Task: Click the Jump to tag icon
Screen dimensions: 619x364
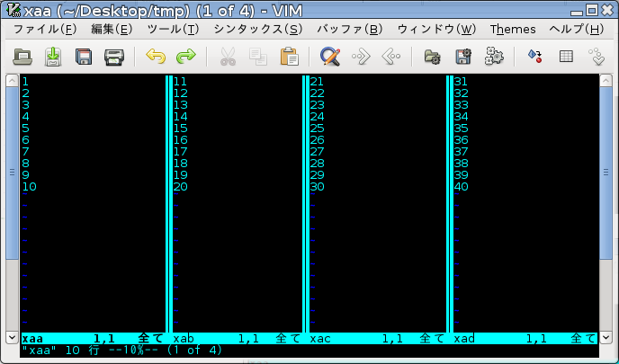Action: point(597,57)
